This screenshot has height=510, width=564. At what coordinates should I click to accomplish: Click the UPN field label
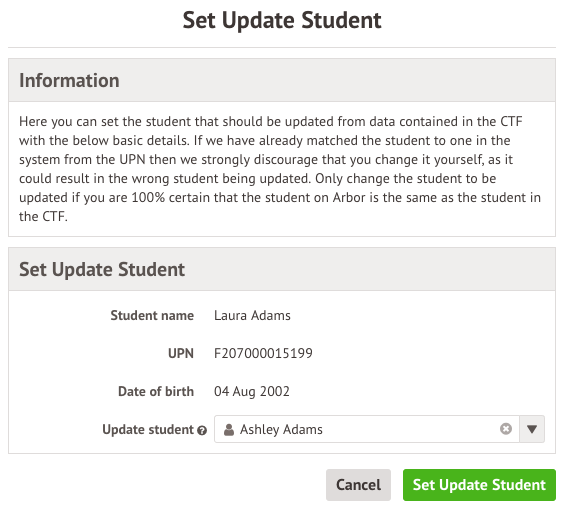[181, 353]
